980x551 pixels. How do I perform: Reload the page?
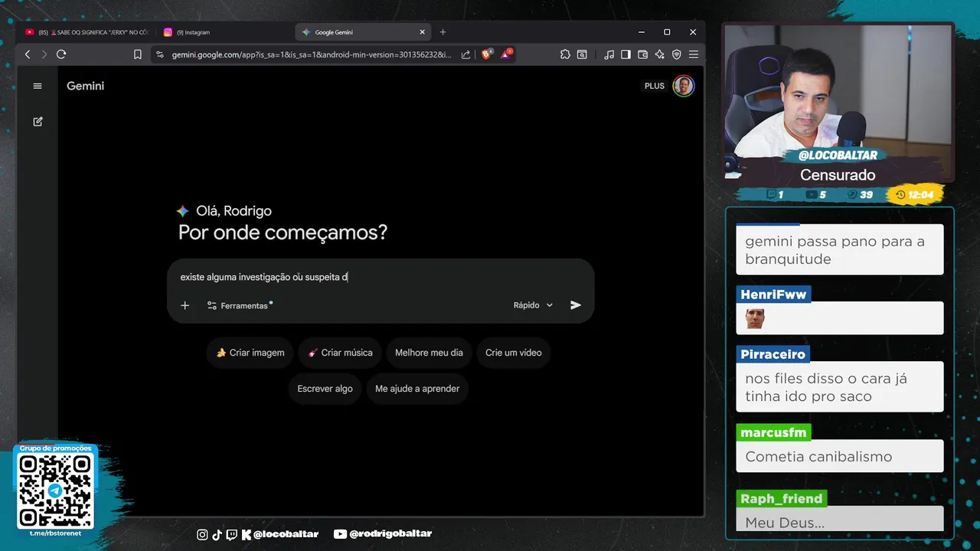(x=61, y=54)
